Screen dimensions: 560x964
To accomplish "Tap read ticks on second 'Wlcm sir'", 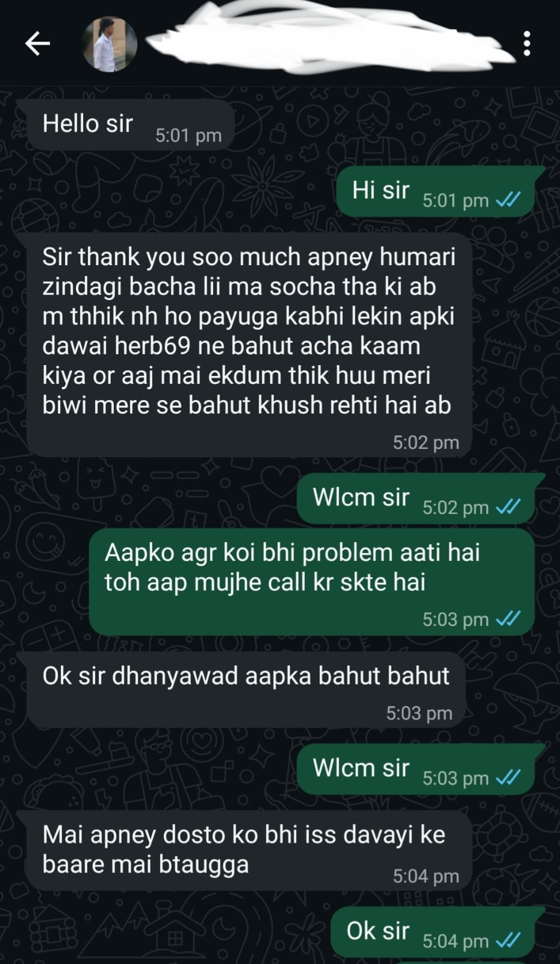I will pyautogui.click(x=507, y=778).
